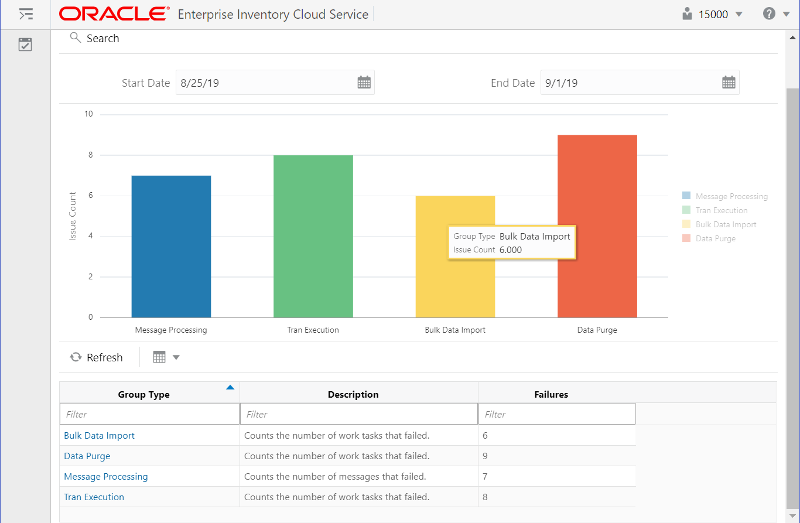Image resolution: width=800 pixels, height=523 pixels.
Task: Toggle Tran Execution legend swatch
Action: [686, 210]
